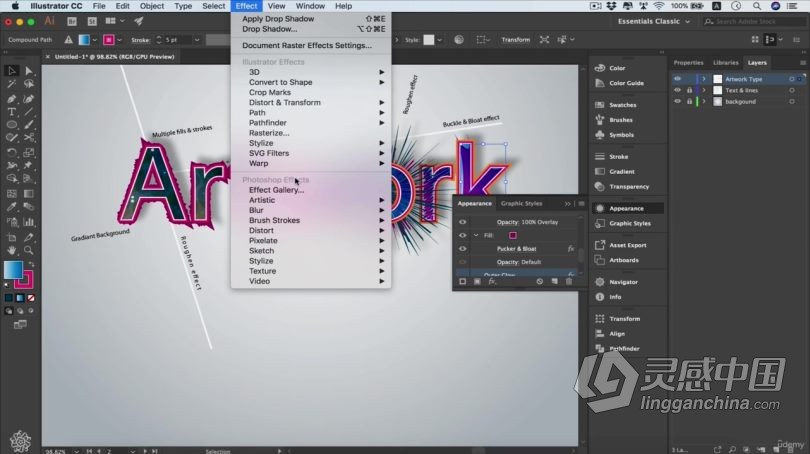Expand the Text & lines layer
The height and width of the screenshot is (454, 810).
click(x=704, y=90)
